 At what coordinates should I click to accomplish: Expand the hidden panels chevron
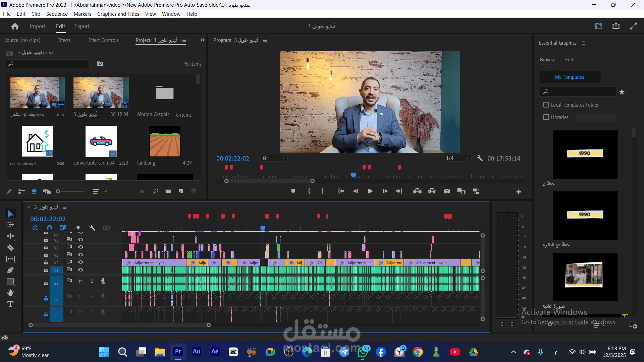click(x=203, y=40)
